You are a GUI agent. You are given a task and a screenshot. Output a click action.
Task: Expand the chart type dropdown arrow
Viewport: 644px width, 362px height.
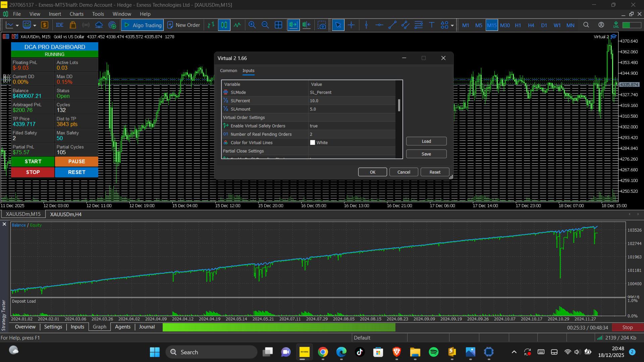[17, 25]
